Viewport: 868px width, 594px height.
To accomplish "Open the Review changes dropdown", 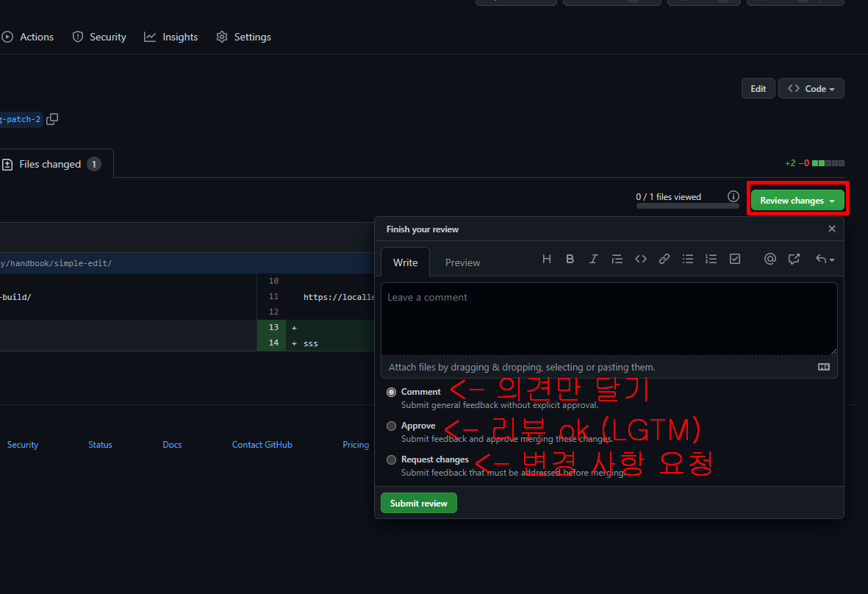I will coord(797,201).
